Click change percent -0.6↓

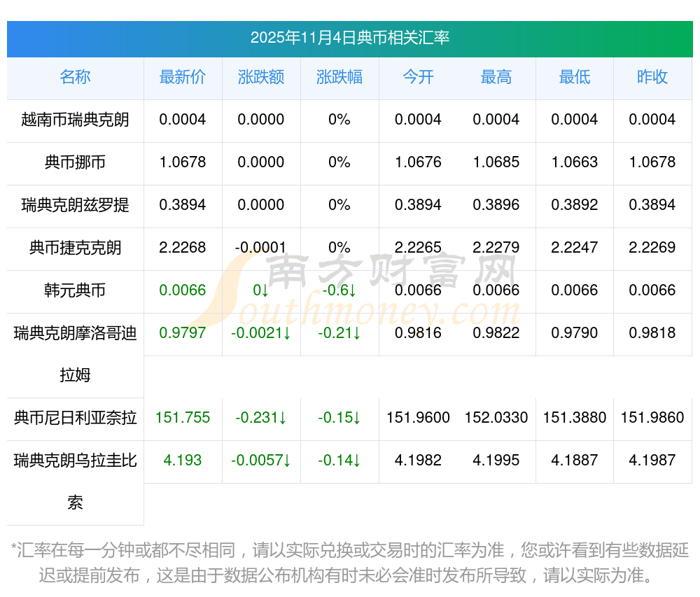click(339, 290)
